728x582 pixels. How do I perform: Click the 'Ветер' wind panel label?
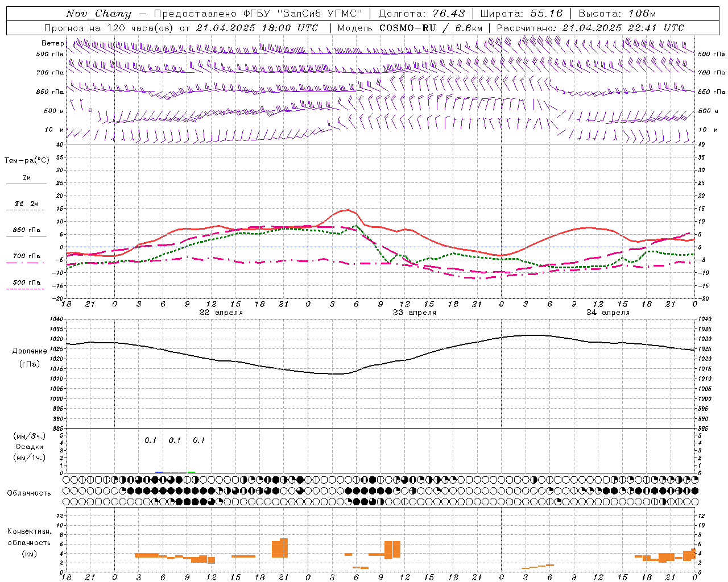point(53,43)
